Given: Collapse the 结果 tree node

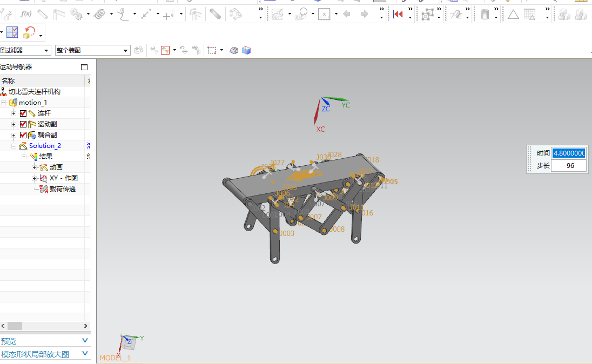Looking at the screenshot, I should click(x=24, y=156).
